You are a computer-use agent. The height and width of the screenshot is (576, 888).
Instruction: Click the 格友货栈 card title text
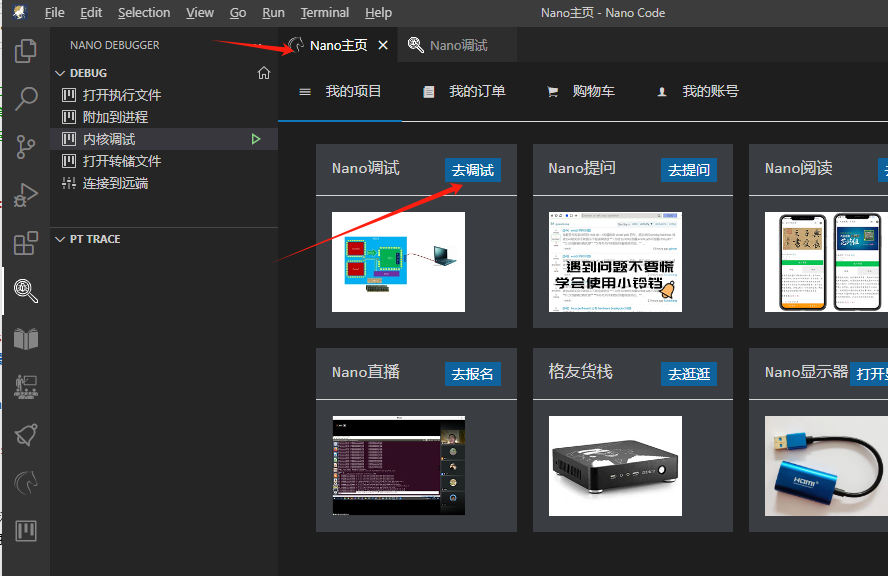coord(580,372)
